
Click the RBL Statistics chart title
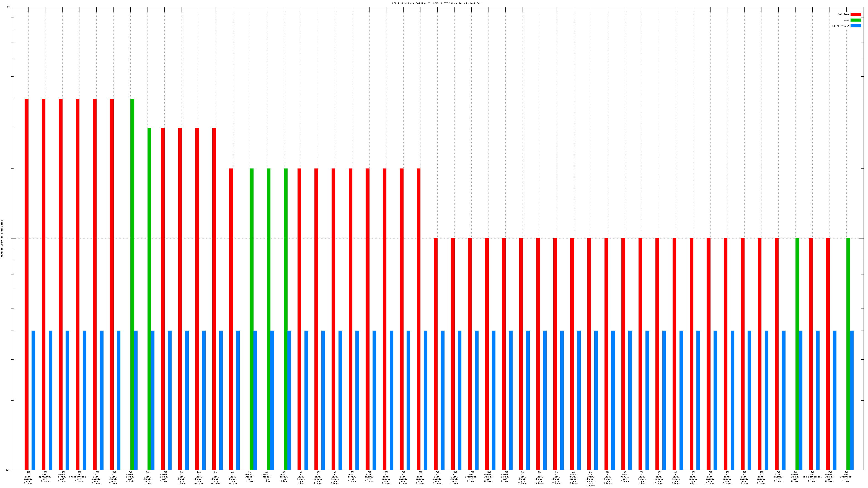pyautogui.click(x=437, y=3)
